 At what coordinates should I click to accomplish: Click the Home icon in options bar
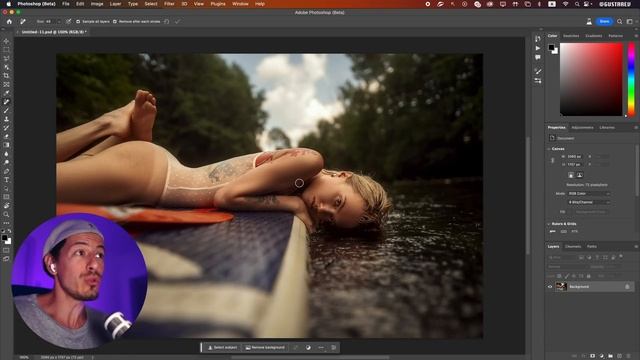9,21
